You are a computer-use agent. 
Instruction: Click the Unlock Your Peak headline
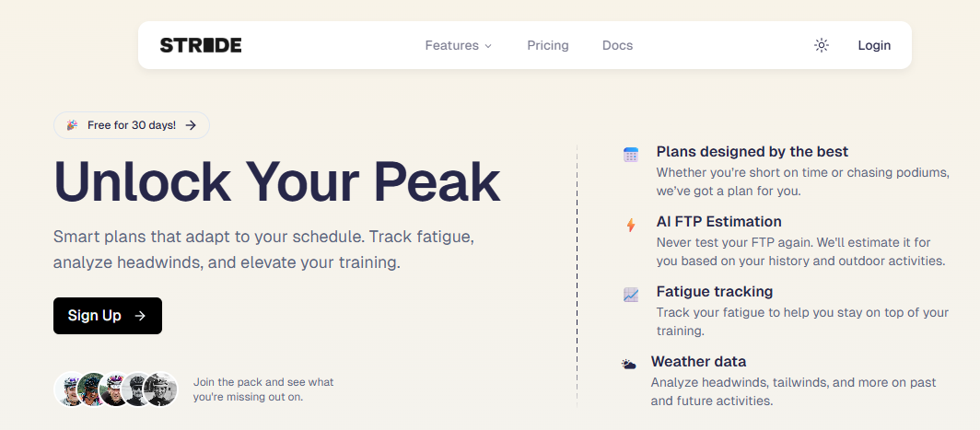[x=276, y=181]
